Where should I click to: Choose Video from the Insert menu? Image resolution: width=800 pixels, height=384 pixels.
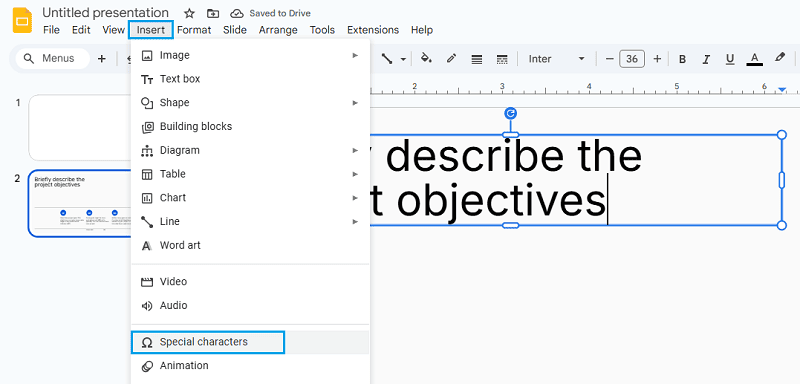(250, 281)
